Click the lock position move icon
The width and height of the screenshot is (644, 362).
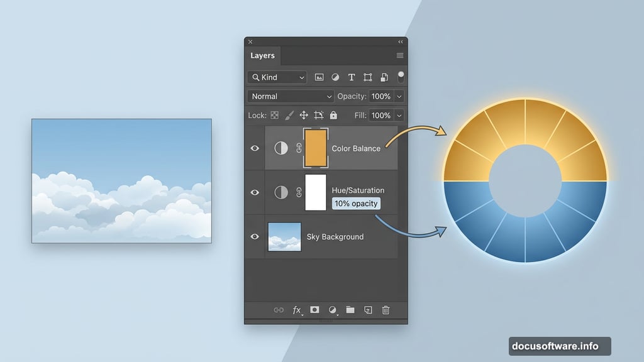(304, 116)
